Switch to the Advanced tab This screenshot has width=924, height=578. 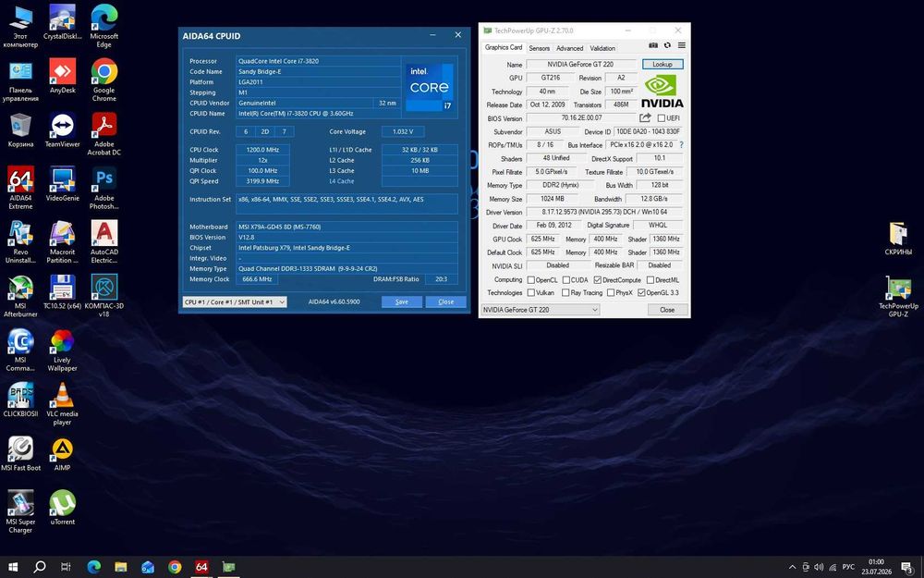tap(570, 48)
